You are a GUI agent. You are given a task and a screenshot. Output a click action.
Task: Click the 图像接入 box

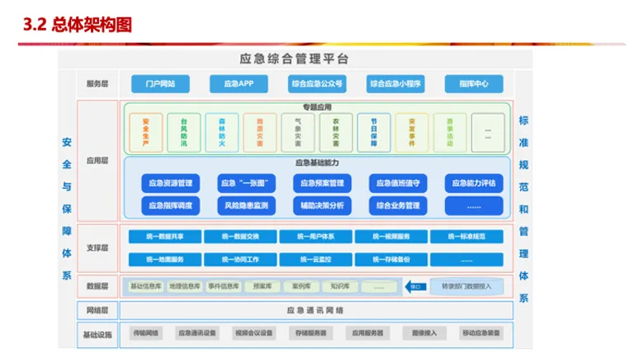[424, 333]
